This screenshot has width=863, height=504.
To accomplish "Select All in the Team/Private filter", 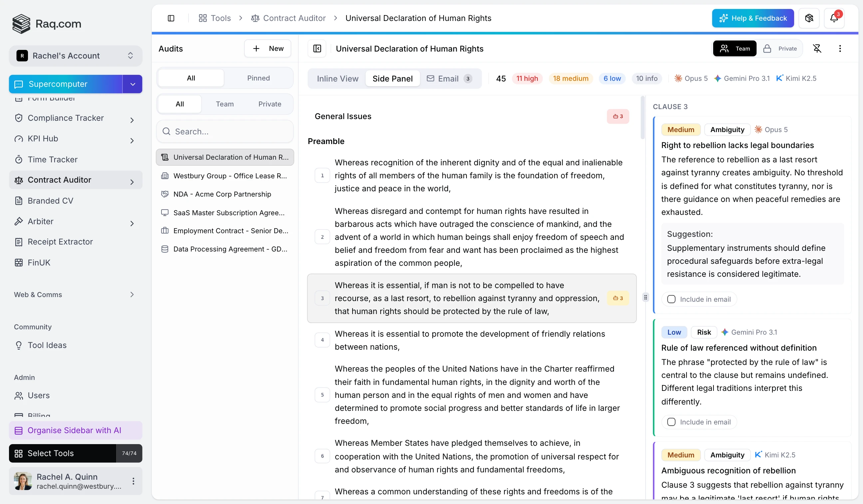I will [x=180, y=104].
